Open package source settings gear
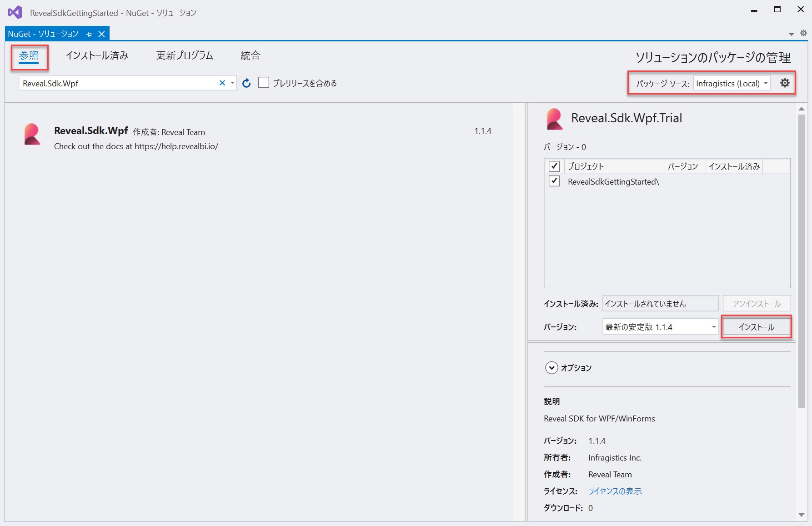 tap(785, 83)
